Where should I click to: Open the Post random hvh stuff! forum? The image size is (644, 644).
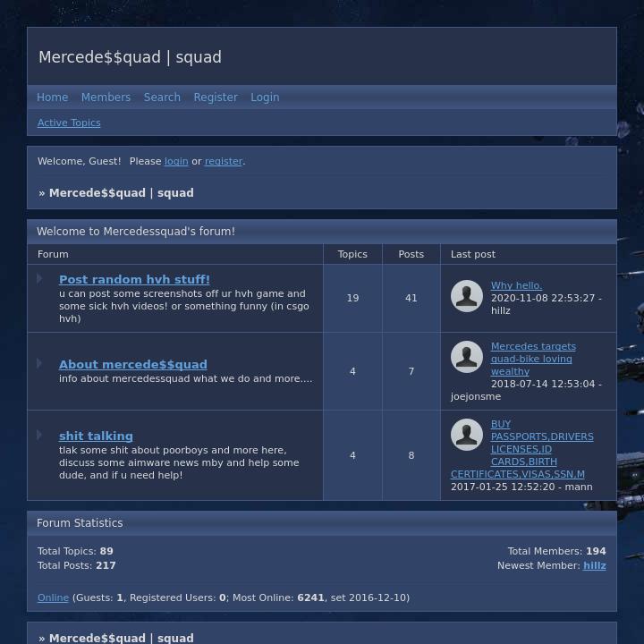coord(134,279)
